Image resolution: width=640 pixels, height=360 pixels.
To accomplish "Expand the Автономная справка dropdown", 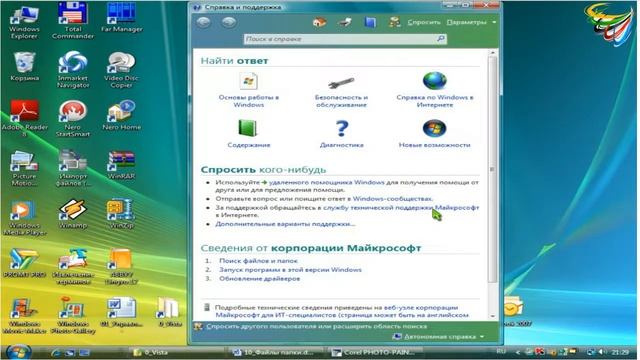I will coord(482,337).
